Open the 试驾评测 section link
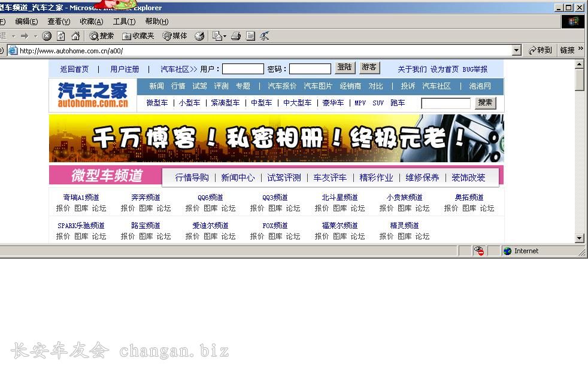Viewport: 588px width, 367px height. (284, 178)
